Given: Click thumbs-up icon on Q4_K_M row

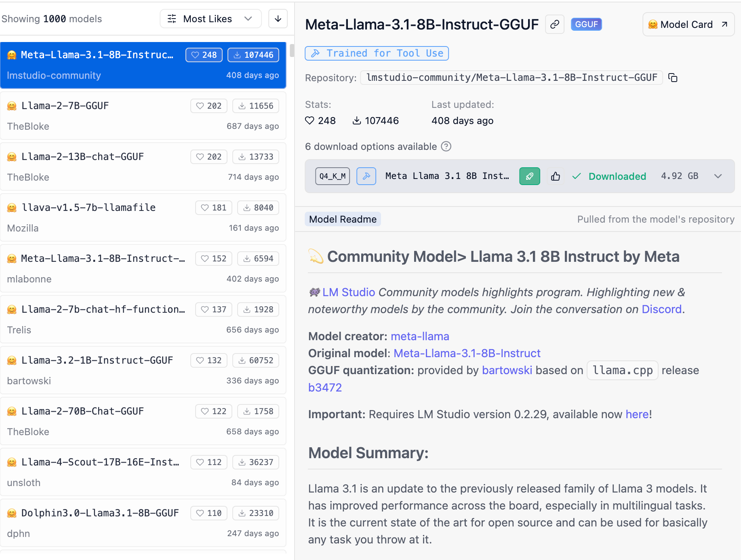Looking at the screenshot, I should [x=556, y=176].
